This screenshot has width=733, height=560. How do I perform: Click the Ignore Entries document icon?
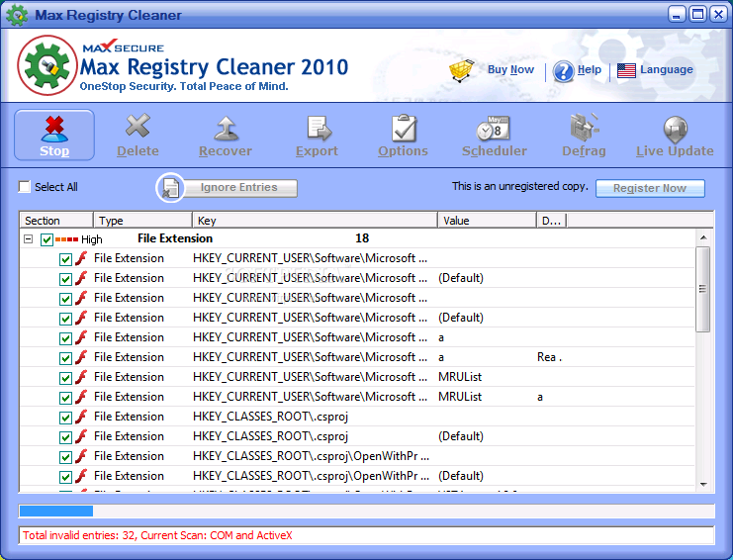170,188
